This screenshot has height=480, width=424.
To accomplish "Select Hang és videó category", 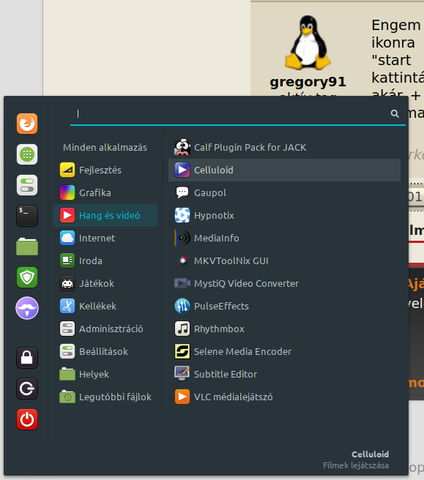I will (x=105, y=215).
